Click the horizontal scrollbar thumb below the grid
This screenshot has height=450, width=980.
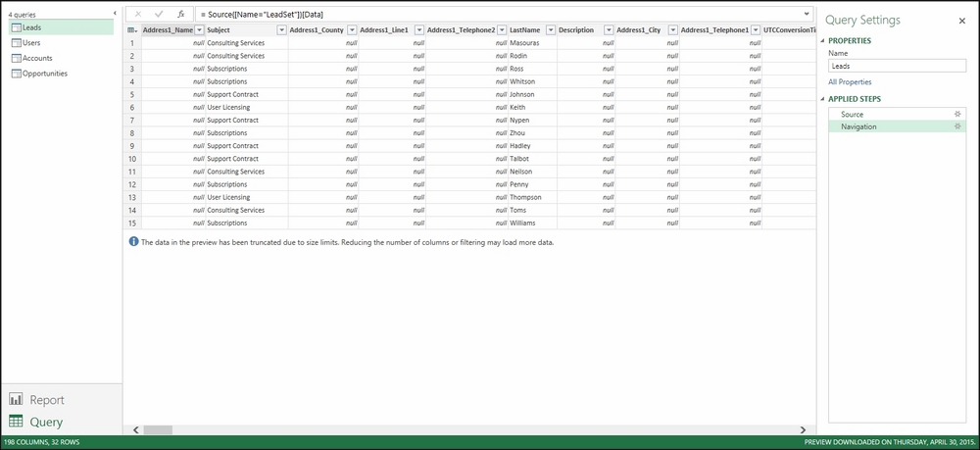pyautogui.click(x=158, y=429)
